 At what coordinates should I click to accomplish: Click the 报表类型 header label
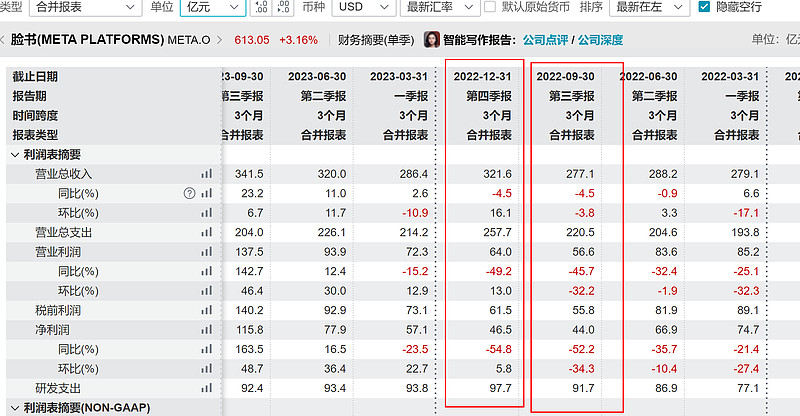coord(35,135)
